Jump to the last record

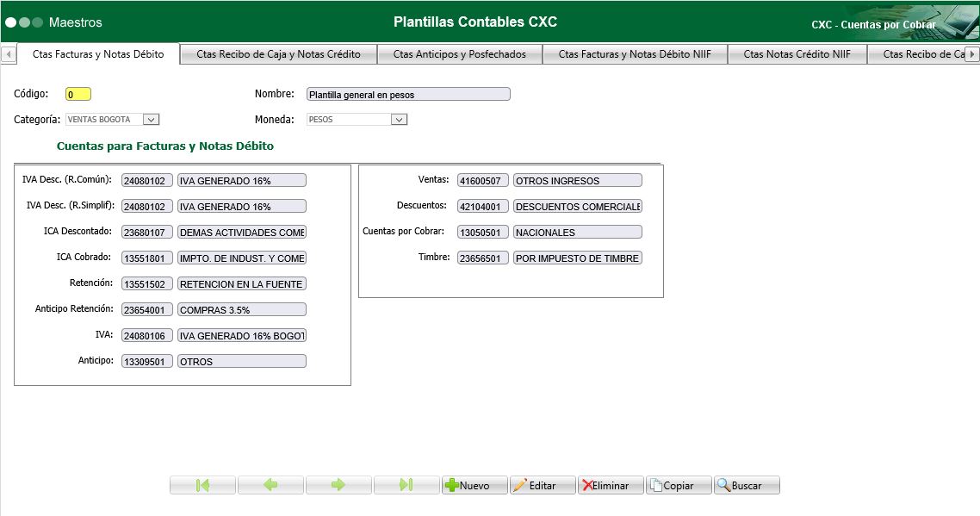tap(406, 485)
